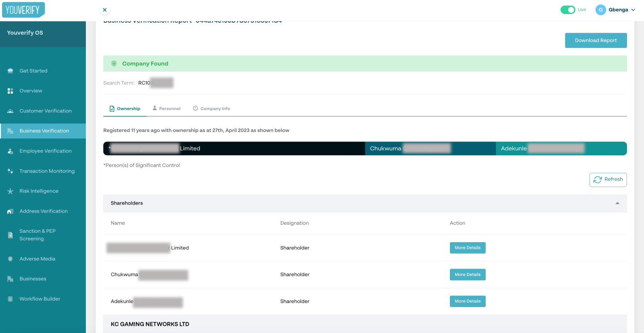The image size is (644, 333).
Task: Refresh the ownership data
Action: tap(608, 179)
